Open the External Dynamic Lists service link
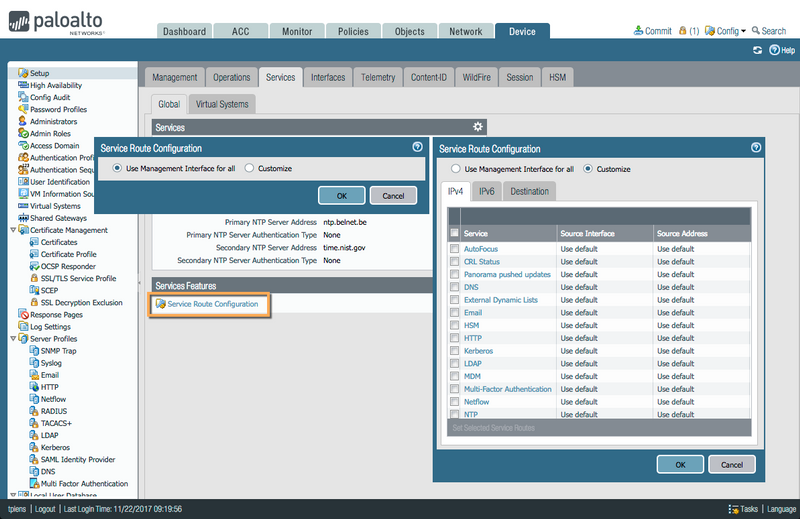The width and height of the screenshot is (800, 519). (x=501, y=300)
